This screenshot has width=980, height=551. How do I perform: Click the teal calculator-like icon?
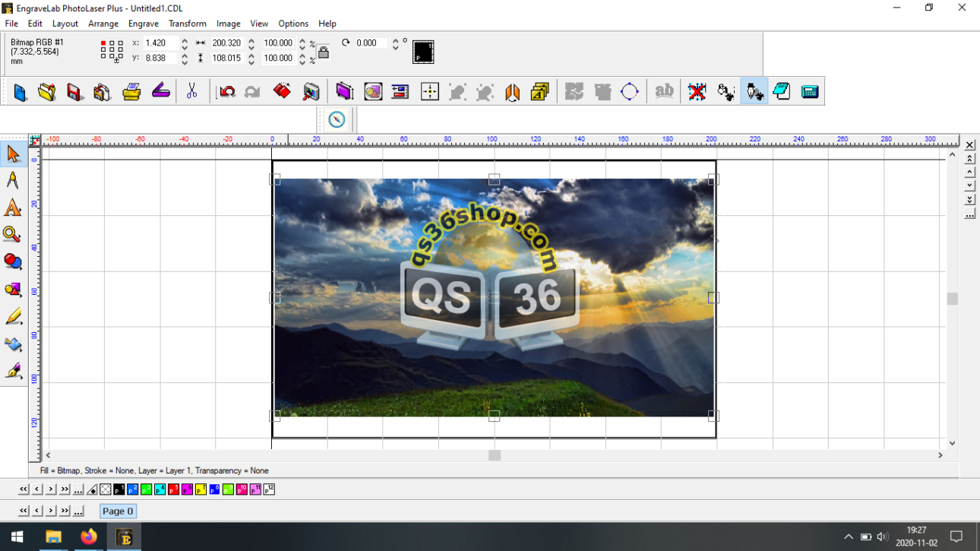point(810,92)
